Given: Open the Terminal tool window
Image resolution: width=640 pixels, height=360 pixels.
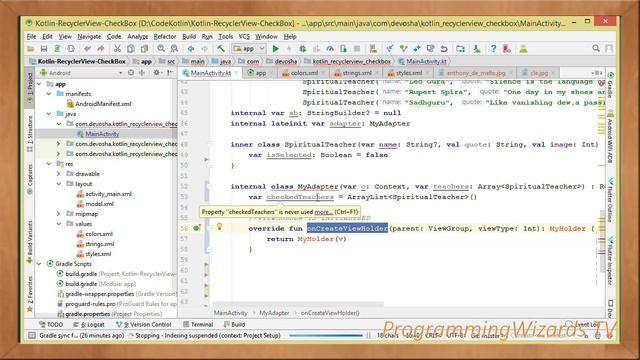Looking at the screenshot, I should point(198,324).
